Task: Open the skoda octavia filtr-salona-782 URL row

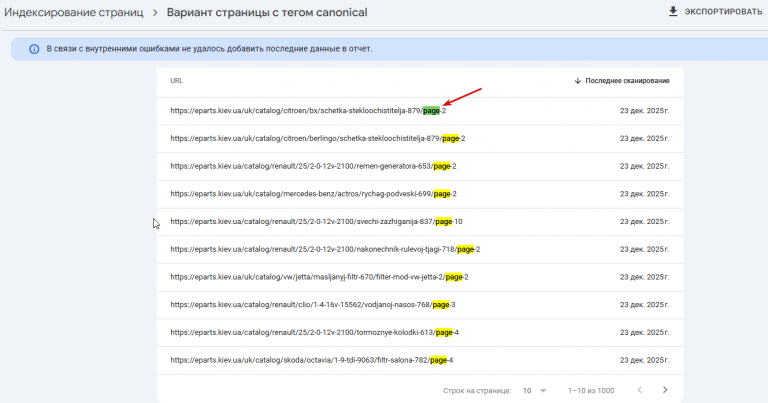Action: [x=420, y=360]
